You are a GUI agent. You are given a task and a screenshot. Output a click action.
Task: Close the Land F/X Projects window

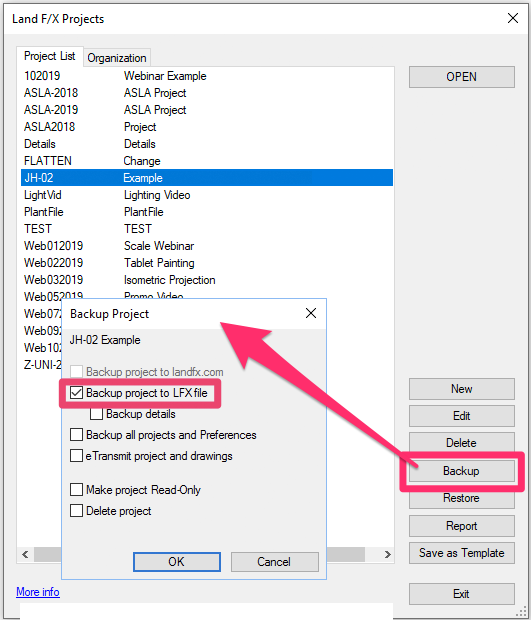tap(513, 18)
